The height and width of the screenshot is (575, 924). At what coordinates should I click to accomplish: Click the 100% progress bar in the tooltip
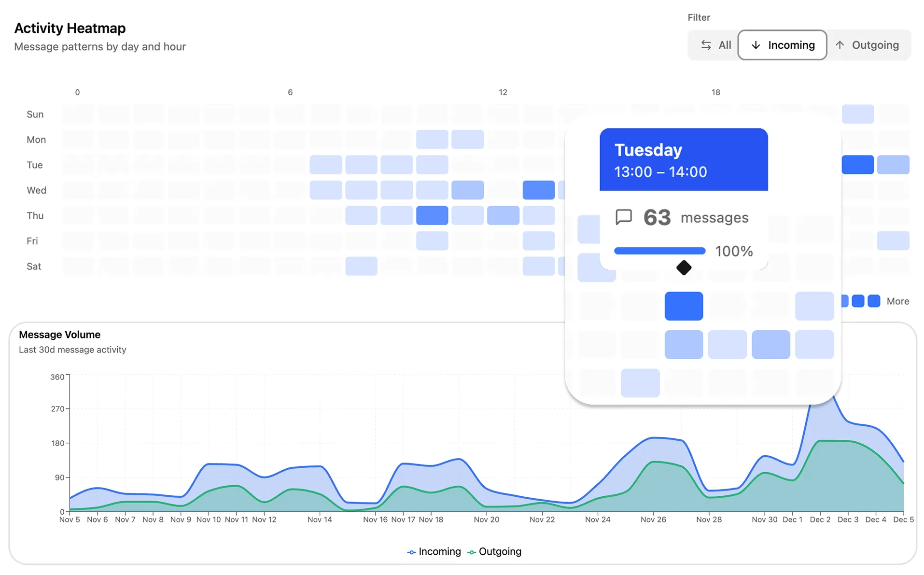pos(659,251)
